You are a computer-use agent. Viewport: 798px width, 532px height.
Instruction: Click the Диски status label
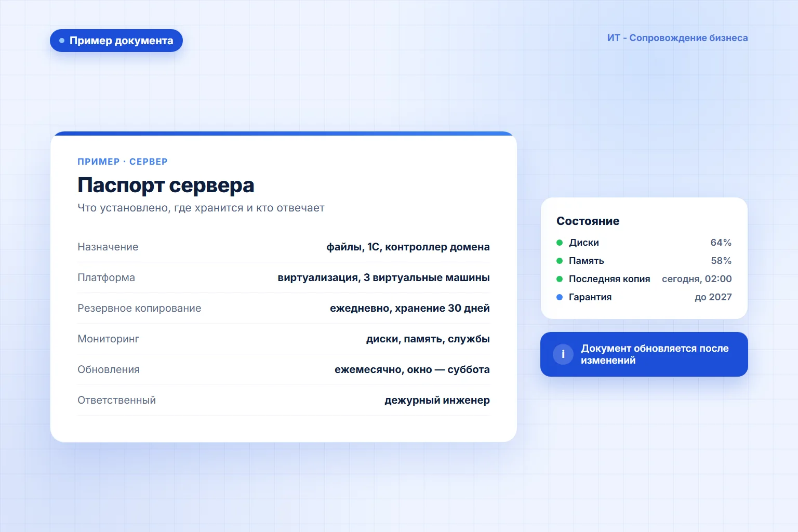pyautogui.click(x=584, y=243)
